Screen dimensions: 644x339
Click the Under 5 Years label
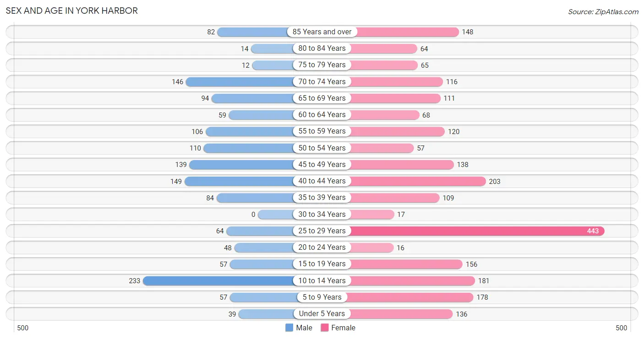(x=322, y=314)
